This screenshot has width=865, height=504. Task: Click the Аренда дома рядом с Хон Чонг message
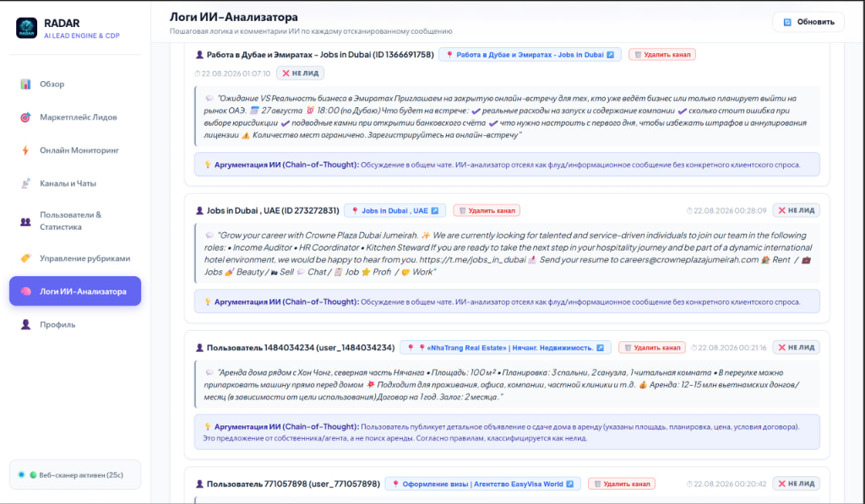pos(508,385)
